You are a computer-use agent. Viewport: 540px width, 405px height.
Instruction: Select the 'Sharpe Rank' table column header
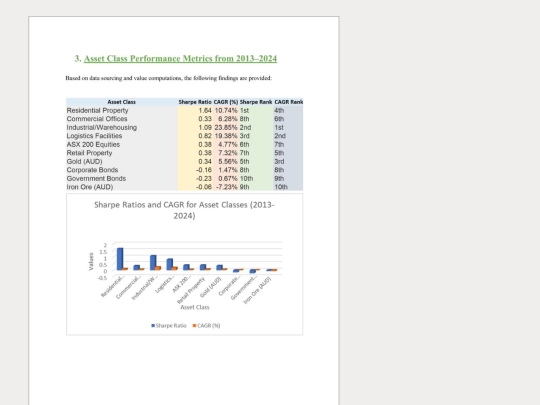pyautogui.click(x=256, y=102)
